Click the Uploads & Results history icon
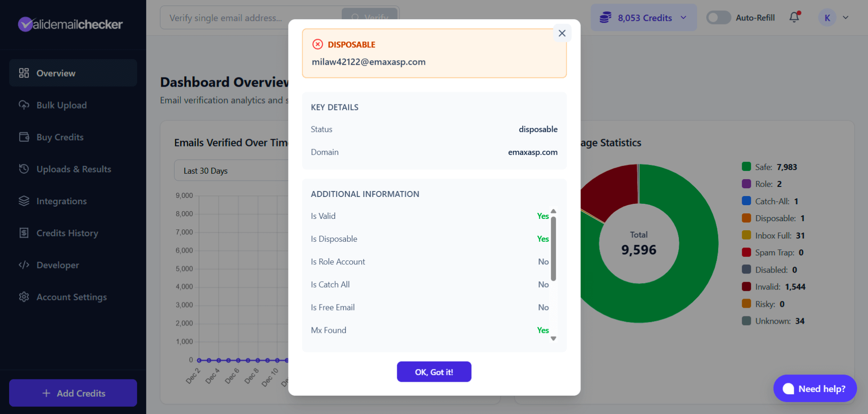Viewport: 868px width, 414px height. 24,169
